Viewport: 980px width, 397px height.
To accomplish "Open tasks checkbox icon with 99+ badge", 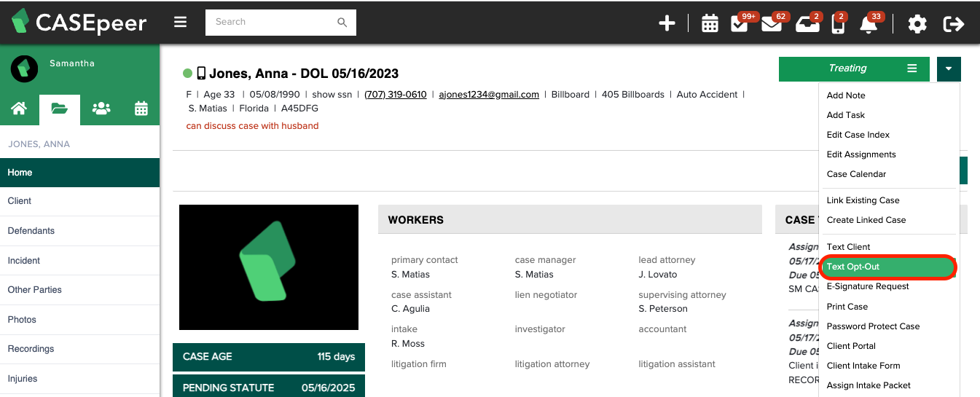I will pos(740,24).
